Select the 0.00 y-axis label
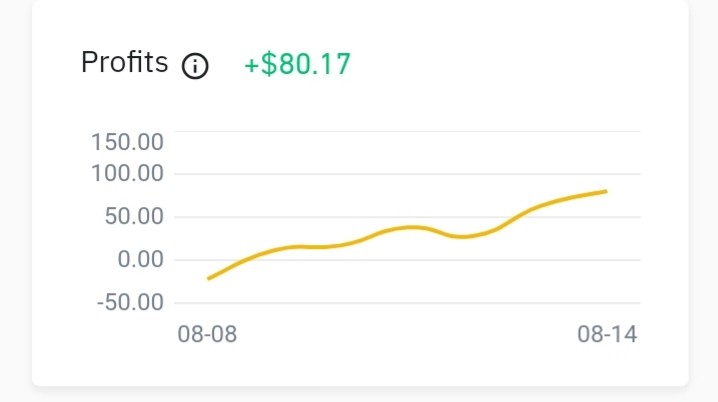This screenshot has width=718, height=402. (140, 259)
